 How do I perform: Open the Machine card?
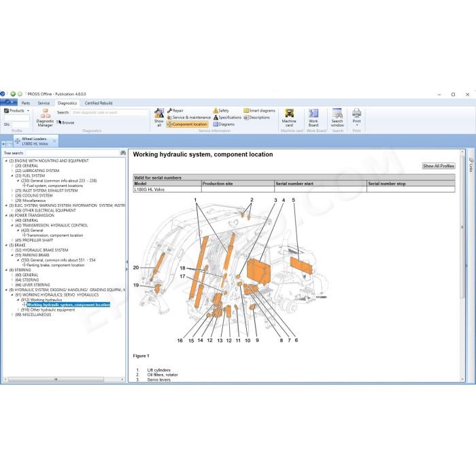(289, 118)
